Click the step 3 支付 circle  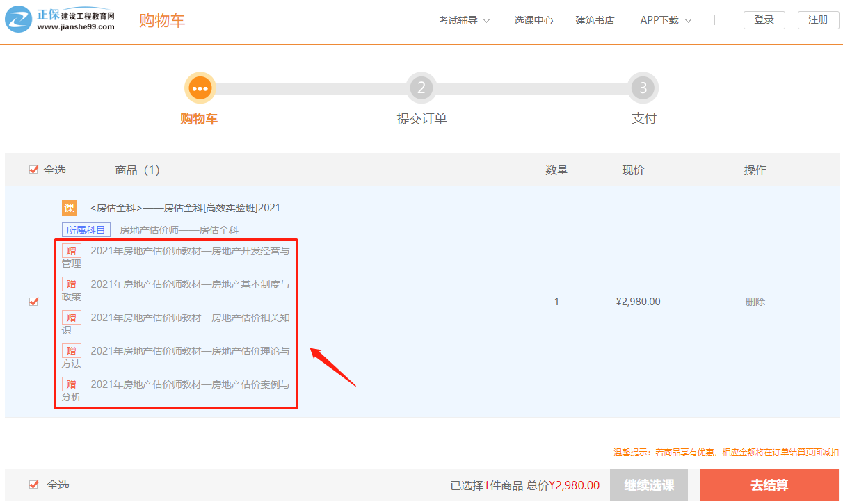[x=643, y=88]
